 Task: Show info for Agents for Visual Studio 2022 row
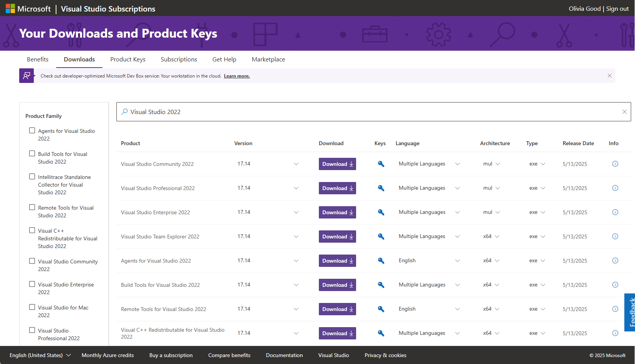615,261
